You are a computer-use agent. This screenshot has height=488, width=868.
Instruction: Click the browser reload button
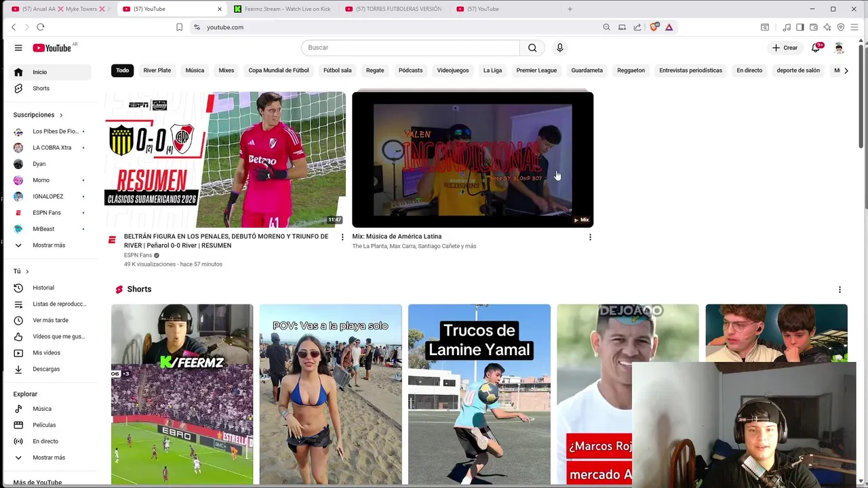[41, 27]
